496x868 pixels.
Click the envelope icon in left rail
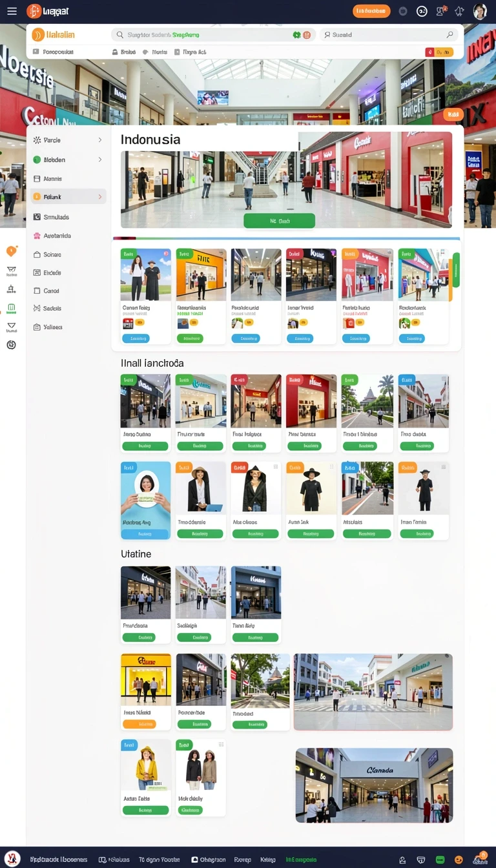point(11,270)
